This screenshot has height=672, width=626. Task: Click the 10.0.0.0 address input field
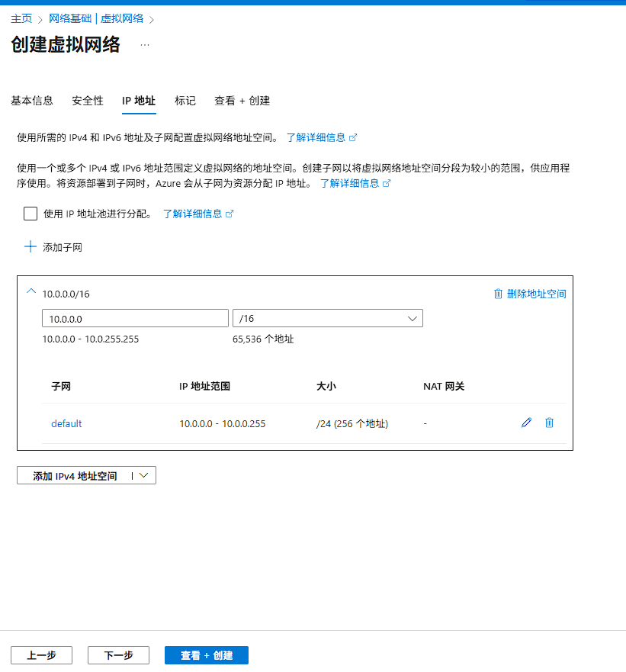134,318
